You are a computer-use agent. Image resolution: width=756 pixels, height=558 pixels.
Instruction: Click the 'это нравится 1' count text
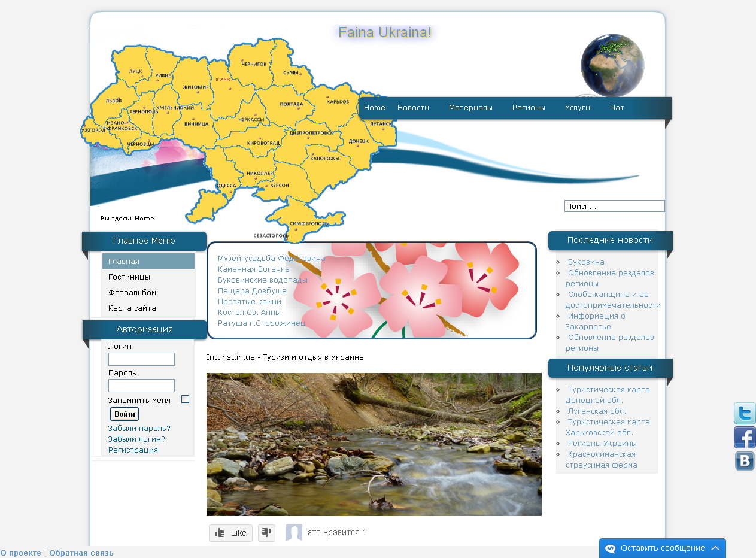[x=337, y=533]
